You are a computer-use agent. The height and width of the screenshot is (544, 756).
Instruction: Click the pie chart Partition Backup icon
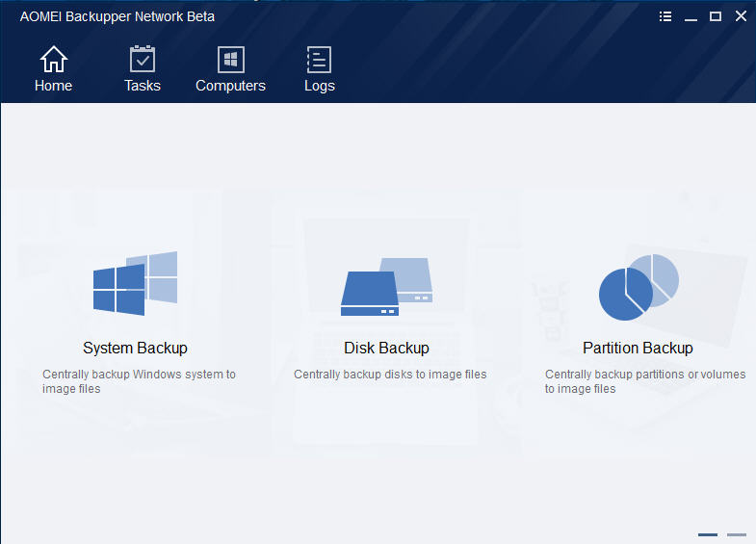(x=638, y=287)
